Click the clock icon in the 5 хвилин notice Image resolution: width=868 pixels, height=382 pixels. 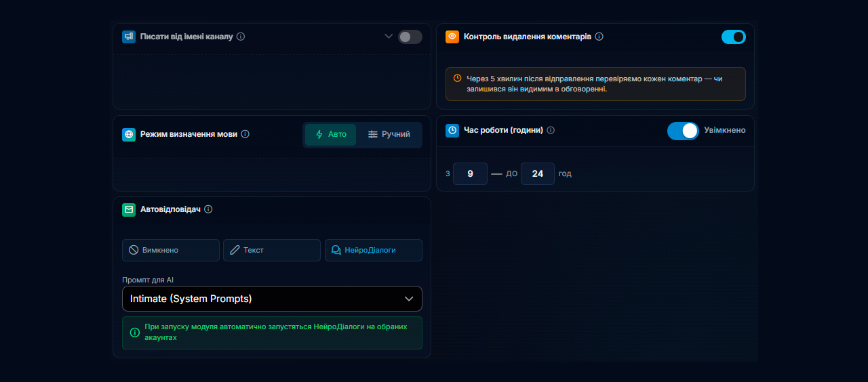tap(457, 79)
